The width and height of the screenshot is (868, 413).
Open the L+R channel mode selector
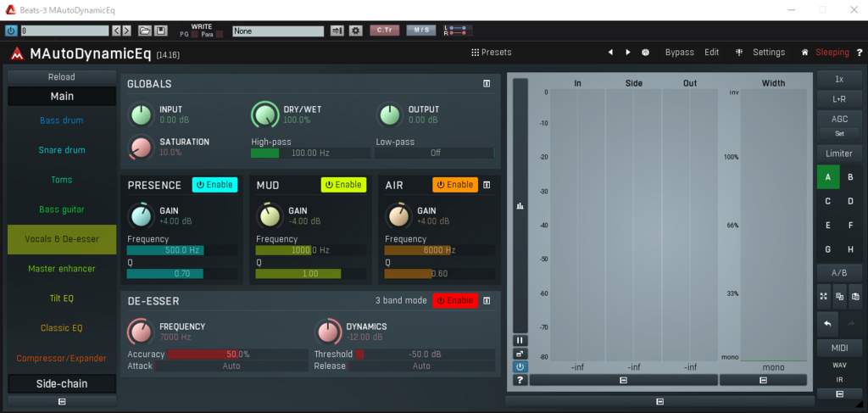coord(839,99)
